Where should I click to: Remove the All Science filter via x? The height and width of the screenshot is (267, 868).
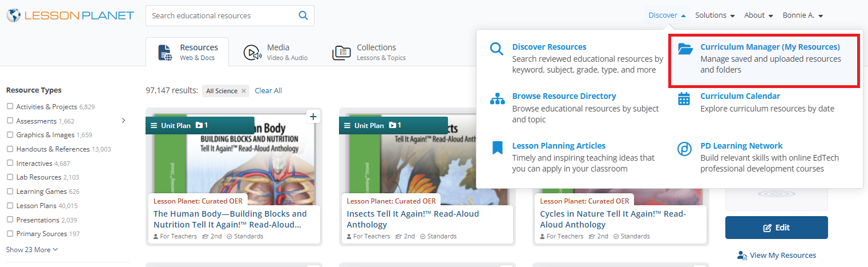point(244,91)
